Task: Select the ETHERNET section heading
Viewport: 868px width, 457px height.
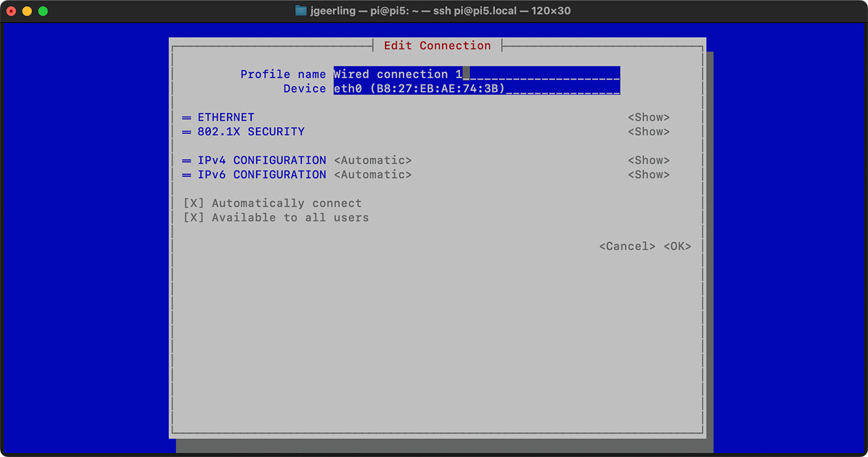Action: click(x=226, y=117)
